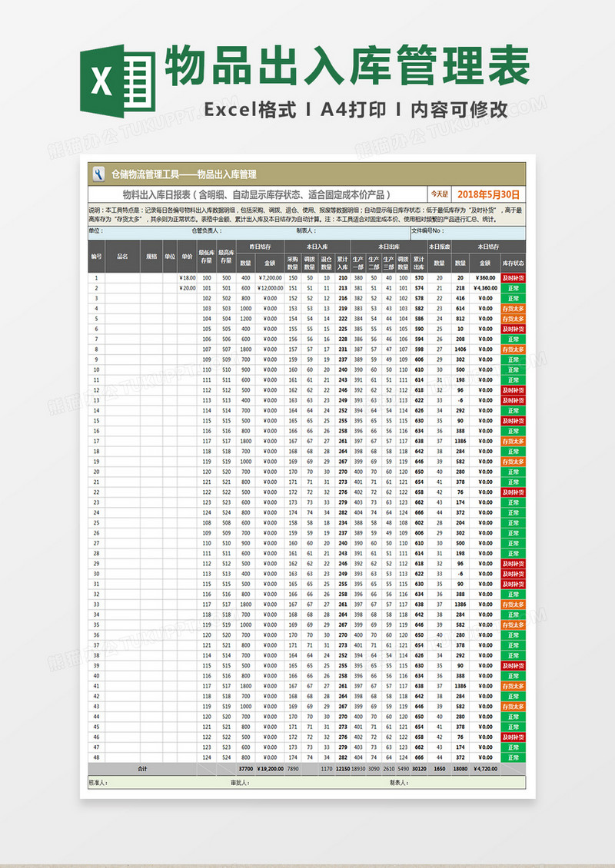Click the 库存状态 column header

[513, 263]
